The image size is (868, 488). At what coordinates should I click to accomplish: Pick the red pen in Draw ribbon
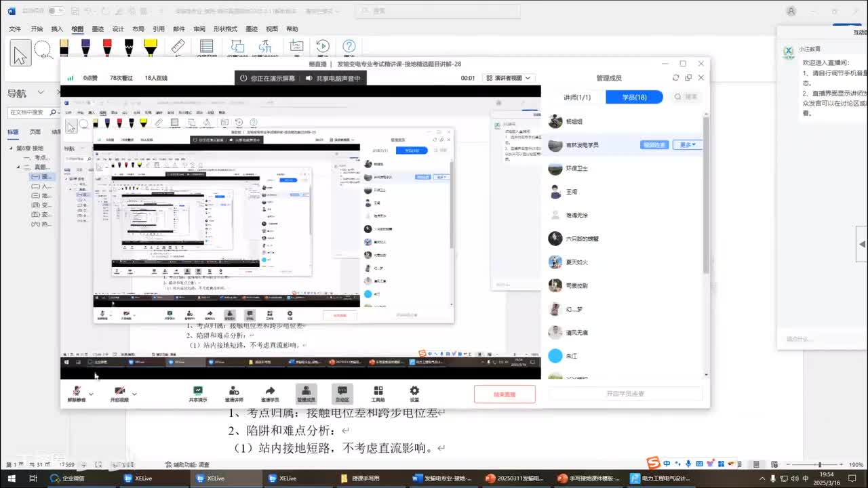click(x=107, y=47)
